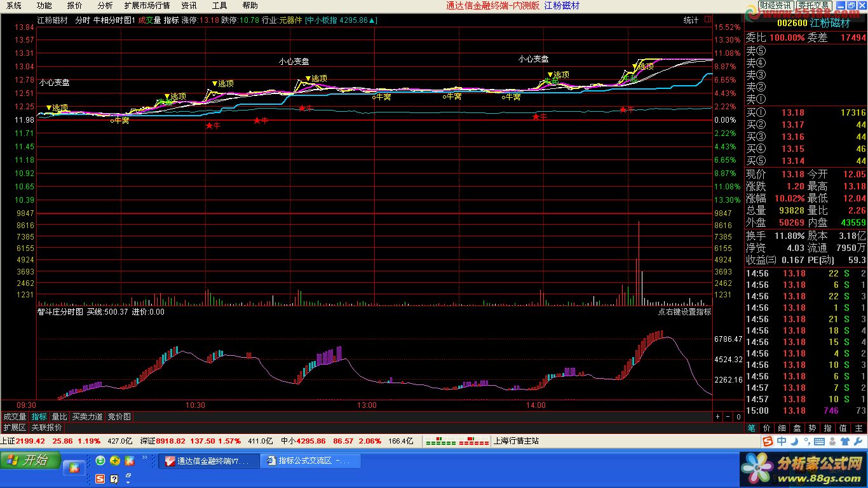This screenshot has height=488, width=868.
Task: Click the red S tray icon on taskbar
Action: click(x=100, y=478)
